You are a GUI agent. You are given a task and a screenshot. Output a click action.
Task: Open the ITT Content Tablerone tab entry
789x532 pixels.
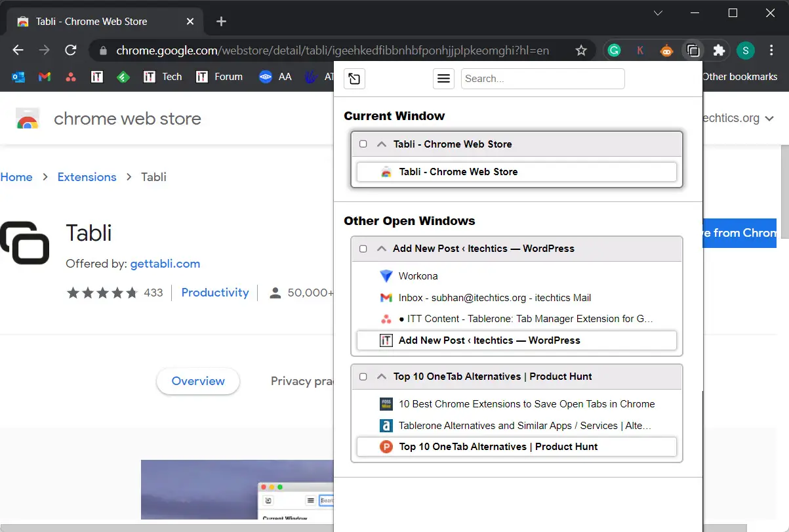[517, 319]
